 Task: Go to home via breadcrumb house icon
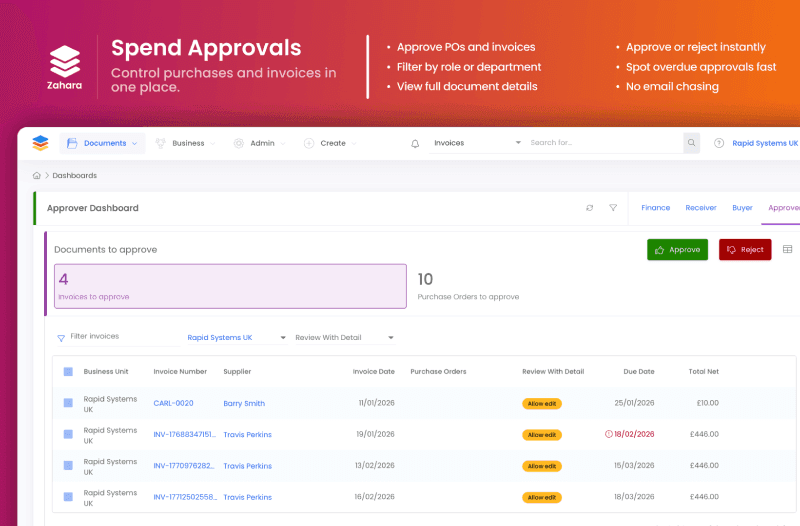pos(37,176)
